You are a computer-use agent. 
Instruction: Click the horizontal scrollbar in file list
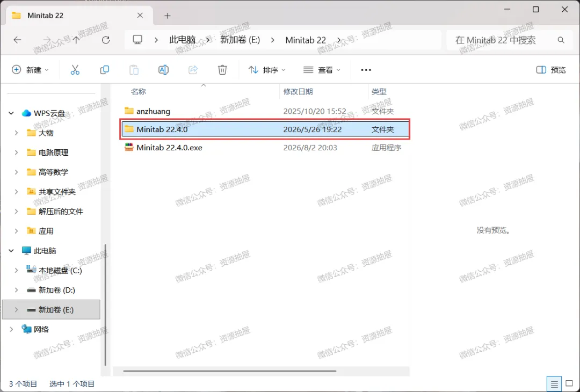[230, 371]
